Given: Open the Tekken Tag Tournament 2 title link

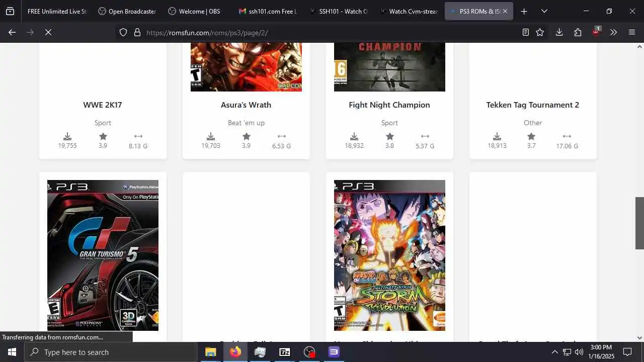Looking at the screenshot, I should coord(533,105).
